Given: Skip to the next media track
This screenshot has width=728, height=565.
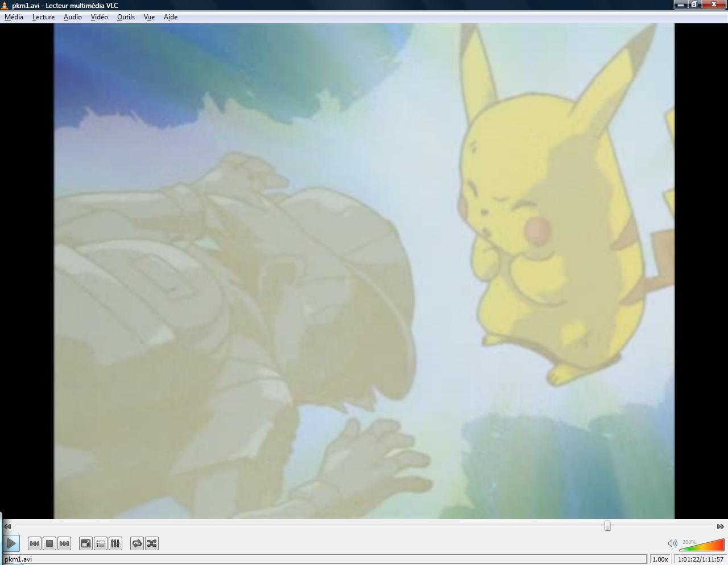Looking at the screenshot, I should click(64, 543).
